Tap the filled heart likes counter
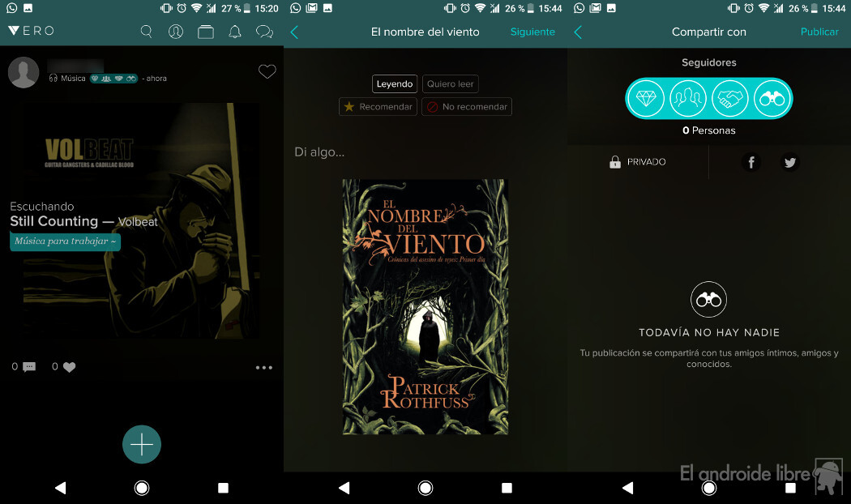This screenshot has height=504, width=851. pos(69,367)
